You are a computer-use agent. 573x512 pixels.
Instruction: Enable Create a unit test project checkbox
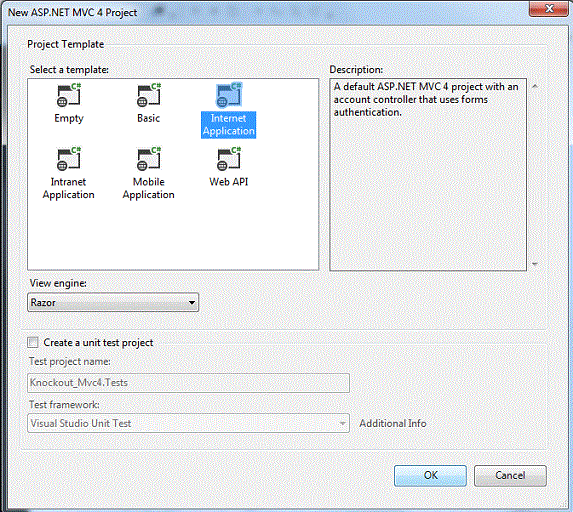[33, 342]
